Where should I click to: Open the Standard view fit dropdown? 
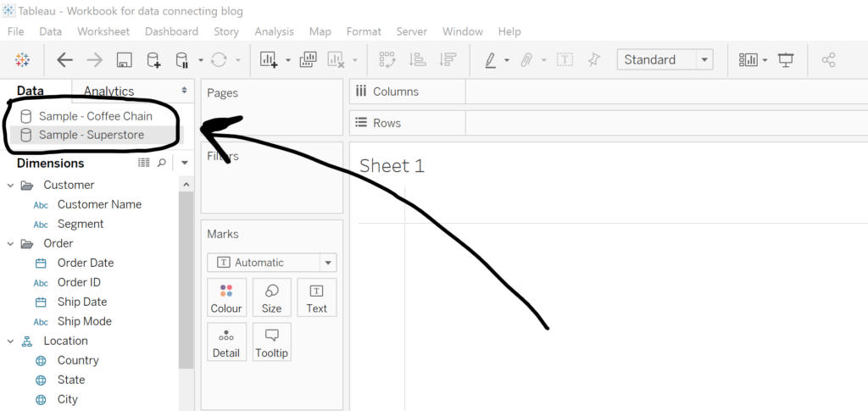pos(704,59)
